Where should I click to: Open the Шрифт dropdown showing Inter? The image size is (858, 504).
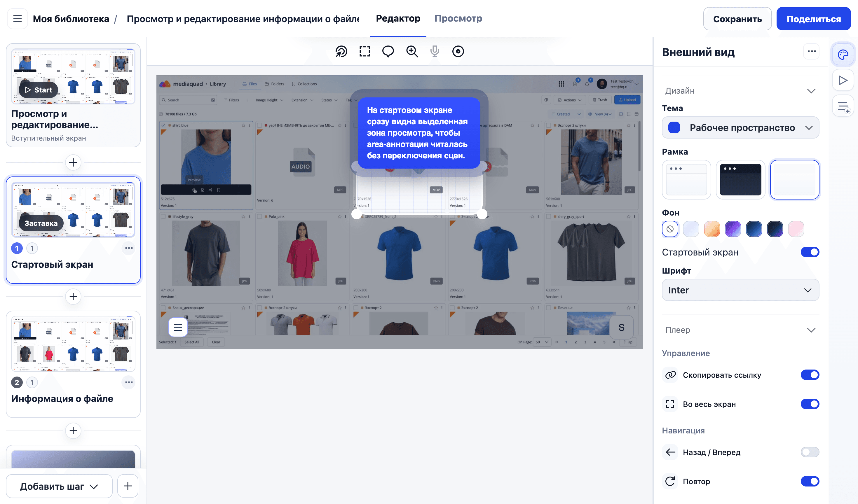[740, 290]
